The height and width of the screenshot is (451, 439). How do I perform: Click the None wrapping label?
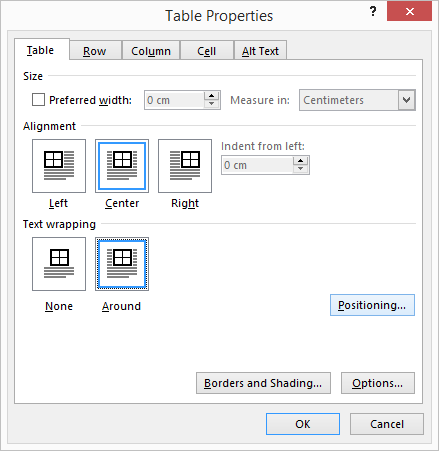tap(59, 306)
